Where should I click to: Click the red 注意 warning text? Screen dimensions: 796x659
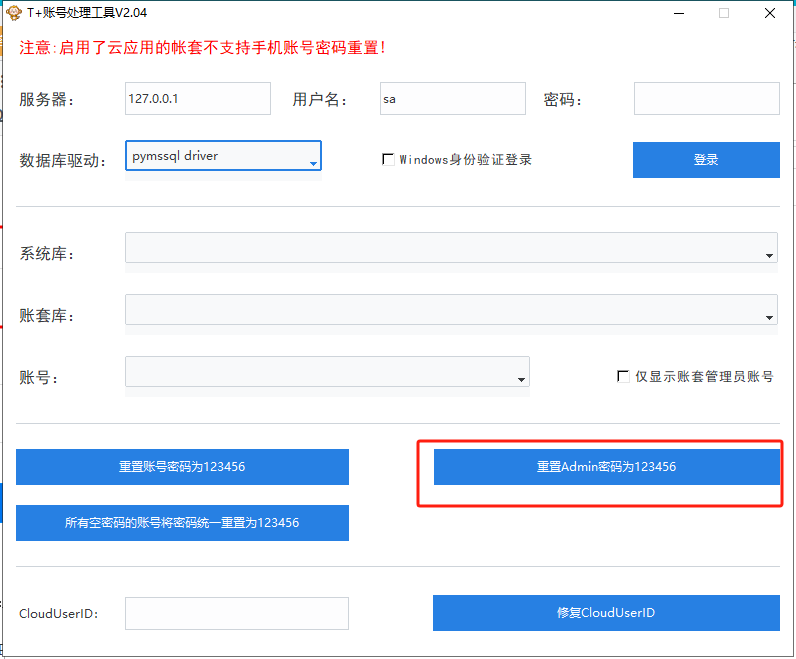click(x=202, y=48)
